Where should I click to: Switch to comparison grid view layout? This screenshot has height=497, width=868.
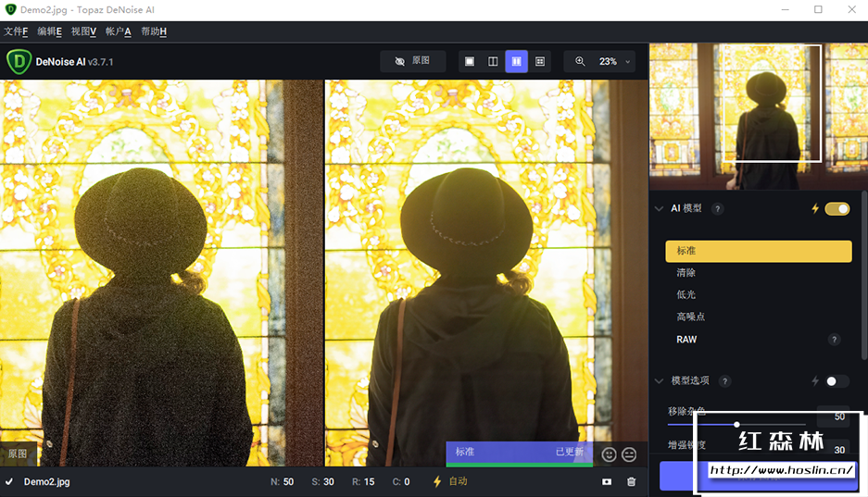540,61
